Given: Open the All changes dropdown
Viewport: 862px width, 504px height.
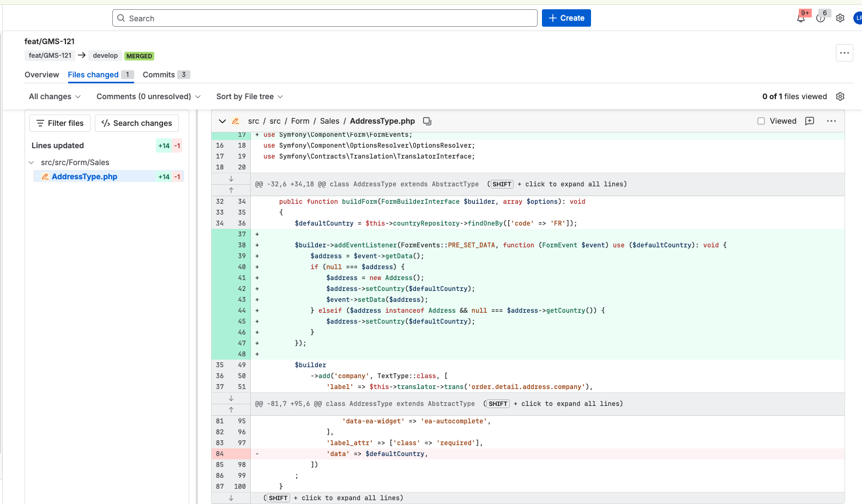Looking at the screenshot, I should [x=55, y=96].
